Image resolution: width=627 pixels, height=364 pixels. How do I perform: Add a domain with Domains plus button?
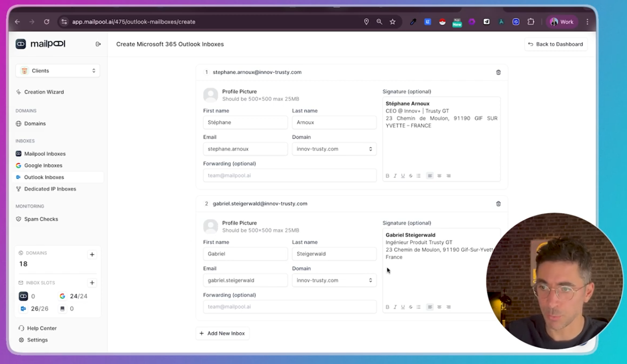[92, 255]
